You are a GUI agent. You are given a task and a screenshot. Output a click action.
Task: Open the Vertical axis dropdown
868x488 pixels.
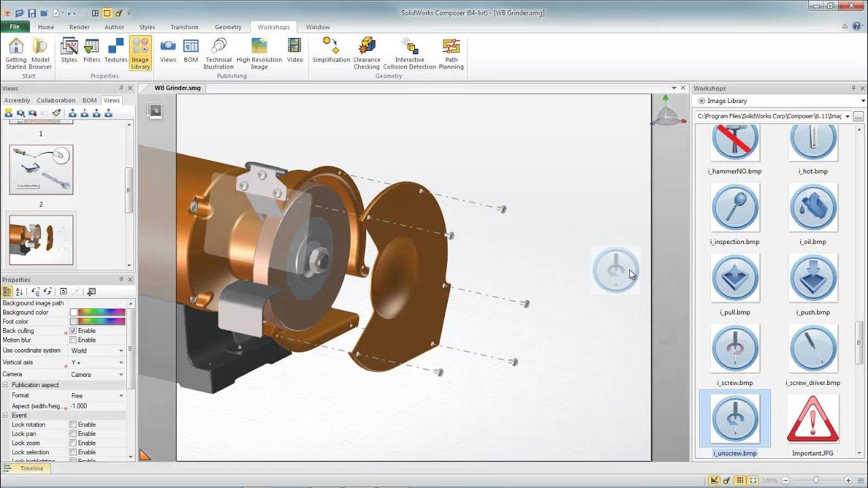click(121, 363)
